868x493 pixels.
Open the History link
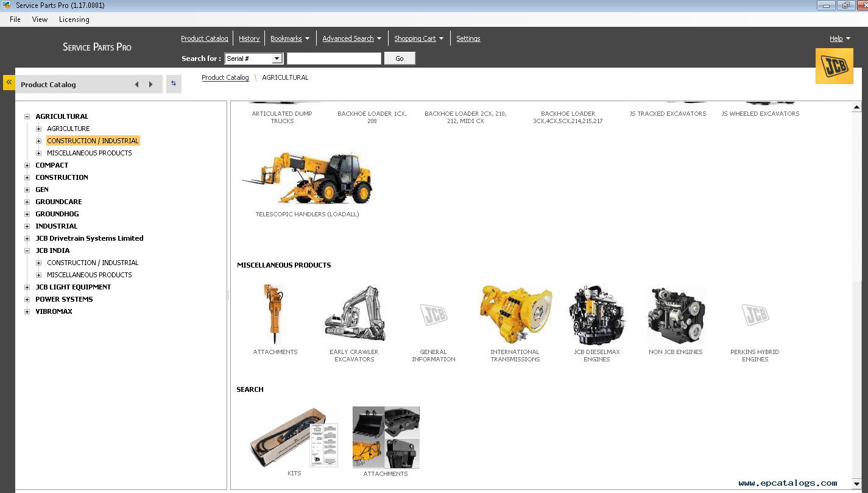[249, 38]
